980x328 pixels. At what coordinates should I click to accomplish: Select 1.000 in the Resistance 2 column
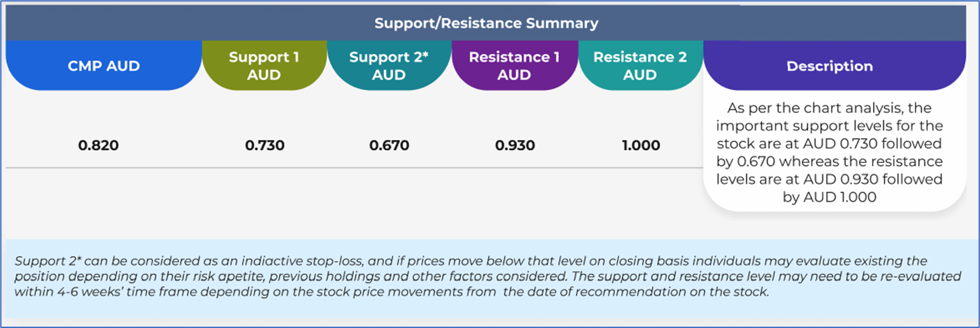coord(640,145)
